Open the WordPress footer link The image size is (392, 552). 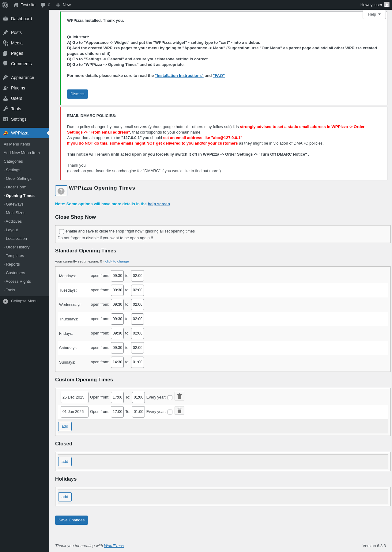[x=114, y=546]
